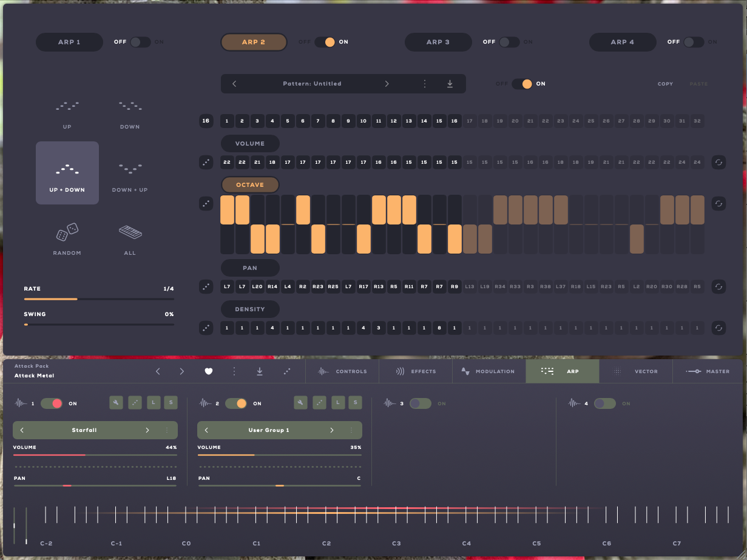Enable the ARP 4 switch
Viewport: 747px width, 560px height.
coord(694,42)
